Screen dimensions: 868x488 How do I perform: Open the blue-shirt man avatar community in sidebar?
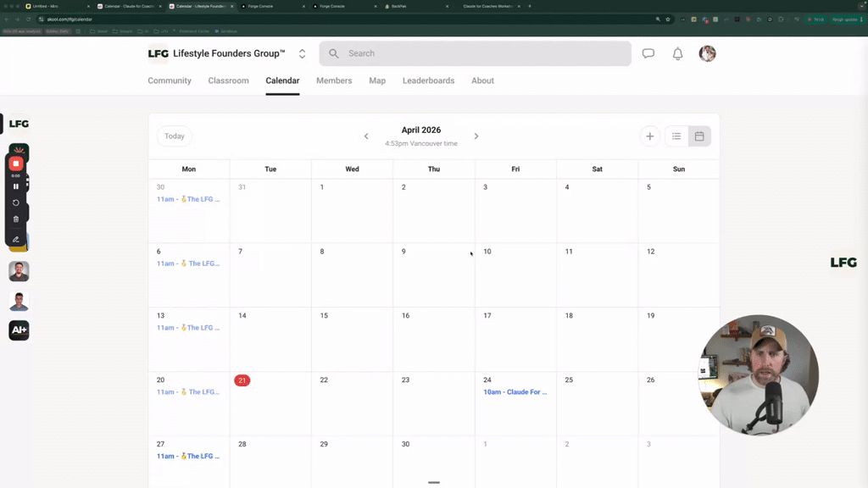click(19, 301)
